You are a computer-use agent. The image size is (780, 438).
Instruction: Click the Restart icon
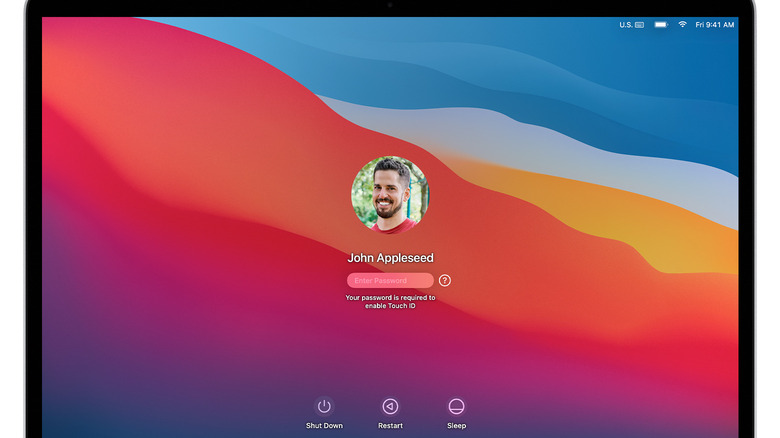click(390, 407)
